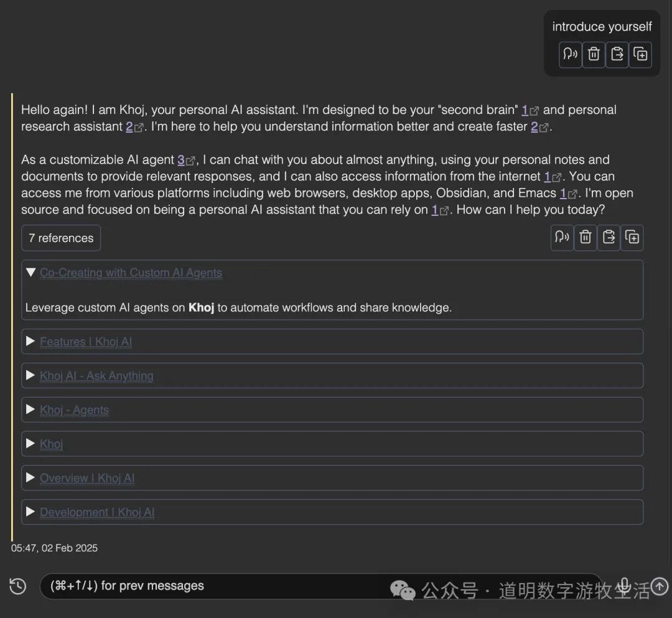This screenshot has height=618, width=672.
Task: Duplicate the message via the copy-plus icon
Action: (632, 237)
